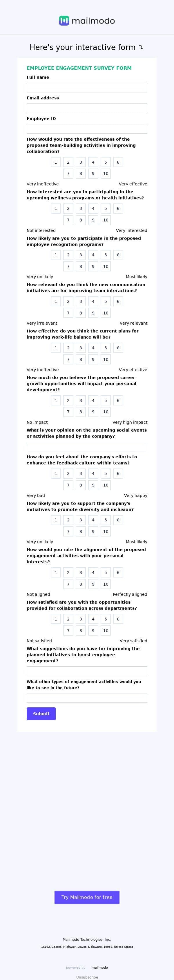Select rating 10 for team-building effectiveness
174x980 pixels.
point(105,174)
